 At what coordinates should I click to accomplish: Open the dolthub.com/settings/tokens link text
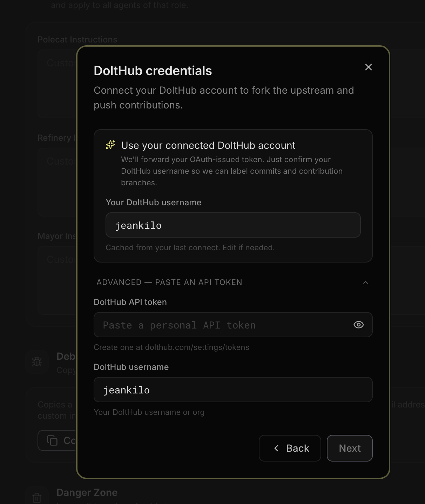(x=197, y=347)
